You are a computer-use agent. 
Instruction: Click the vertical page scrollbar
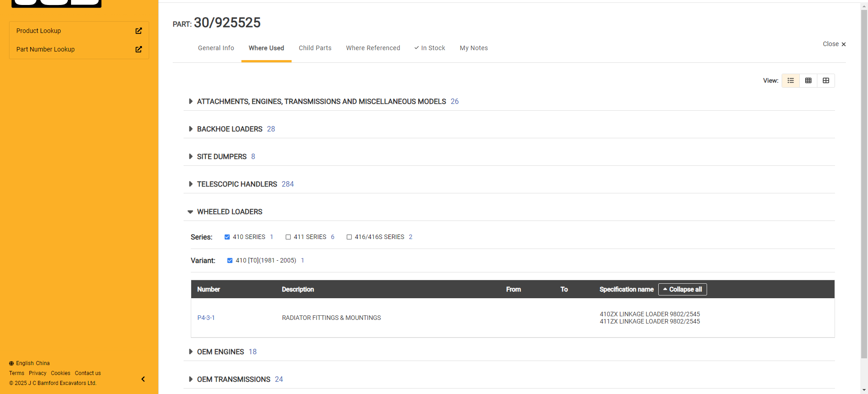(864, 181)
